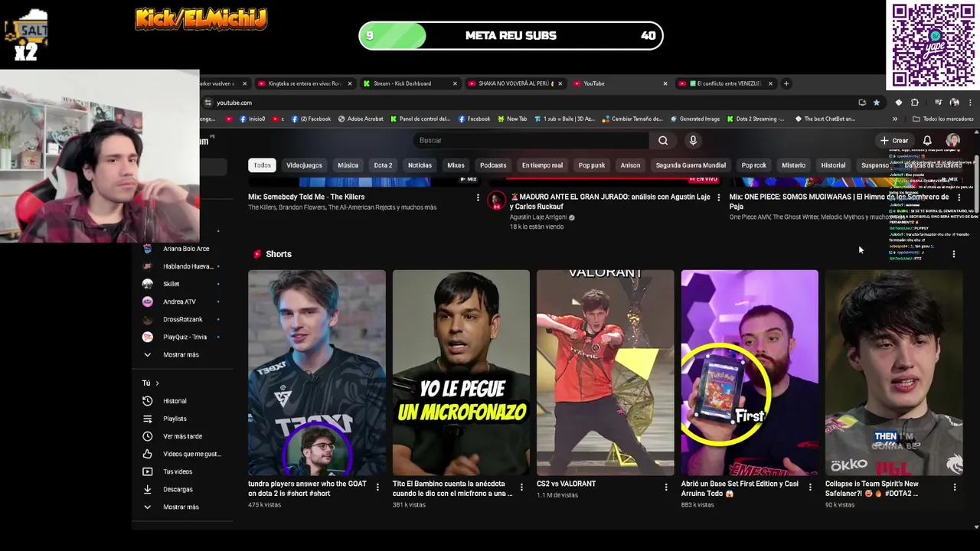980x551 pixels.
Task: Open Panel de control bookmark
Action: click(x=420, y=119)
